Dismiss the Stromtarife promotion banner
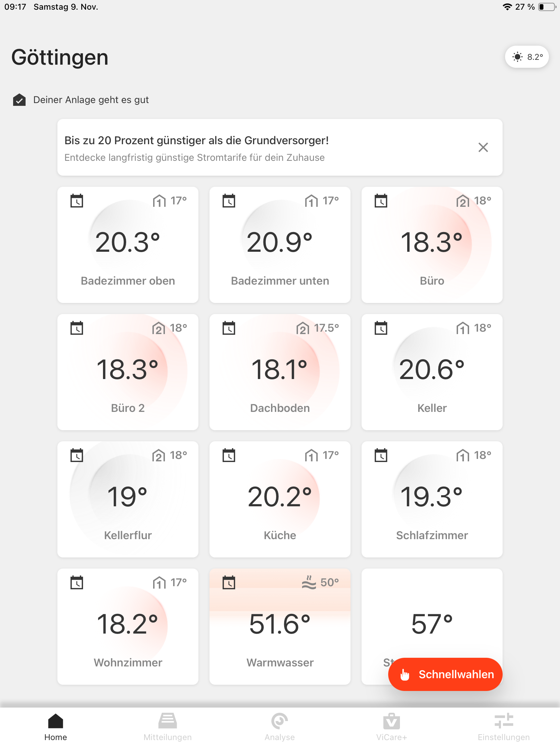Image resolution: width=560 pixels, height=747 pixels. point(483,147)
